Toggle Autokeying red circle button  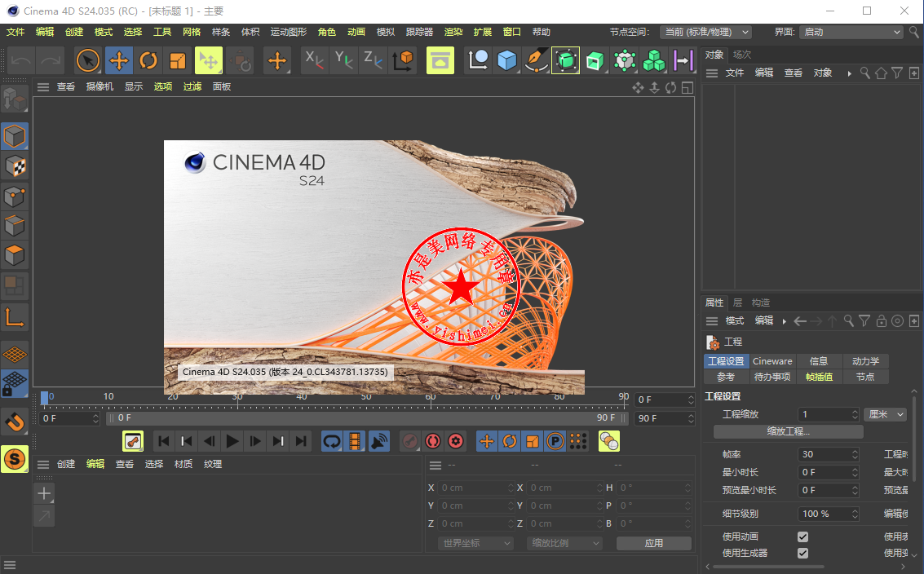tap(433, 441)
